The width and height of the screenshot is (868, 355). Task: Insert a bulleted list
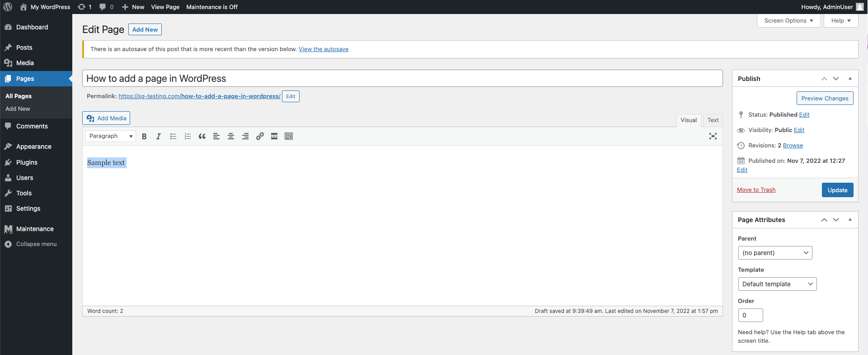[173, 136]
